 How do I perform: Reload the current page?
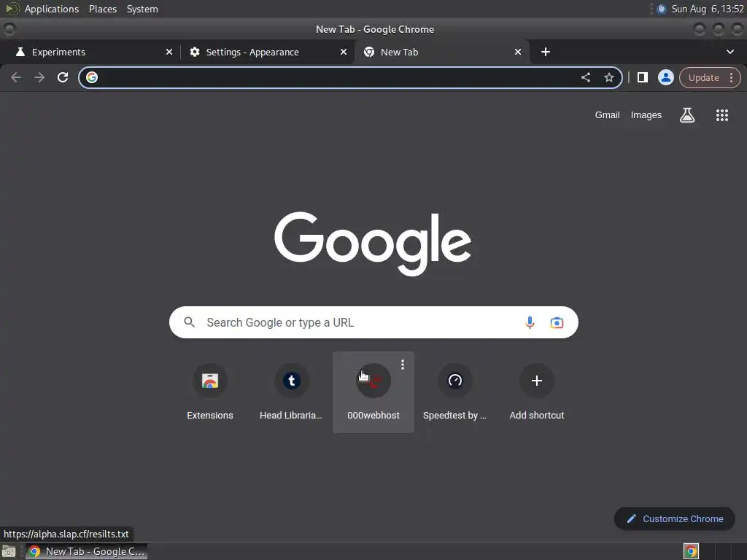(x=63, y=77)
